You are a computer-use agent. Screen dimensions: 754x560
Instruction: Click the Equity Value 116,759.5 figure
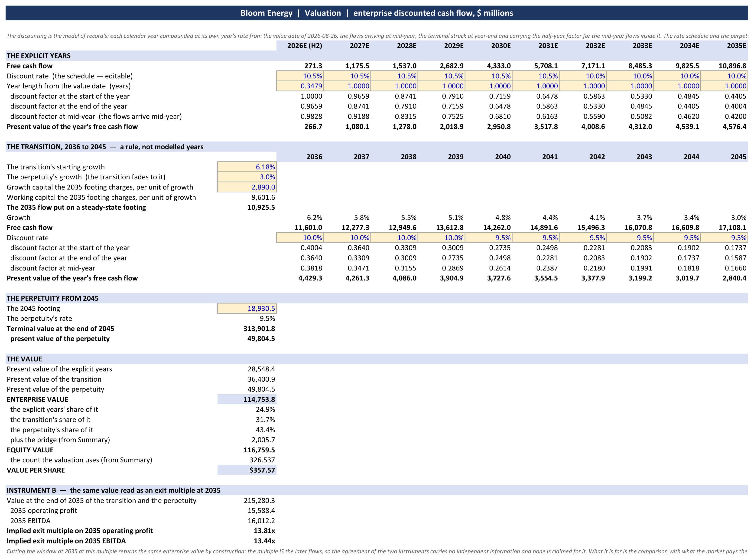(x=259, y=450)
